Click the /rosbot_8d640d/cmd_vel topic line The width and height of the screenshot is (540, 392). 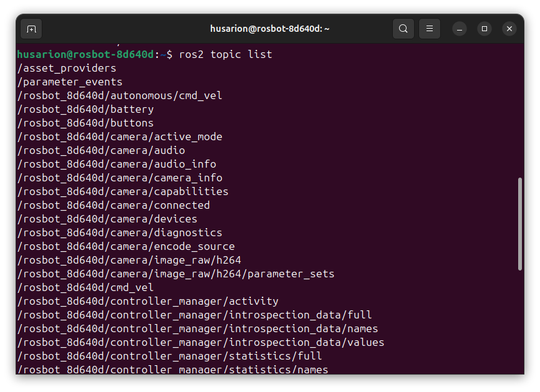[x=85, y=288]
